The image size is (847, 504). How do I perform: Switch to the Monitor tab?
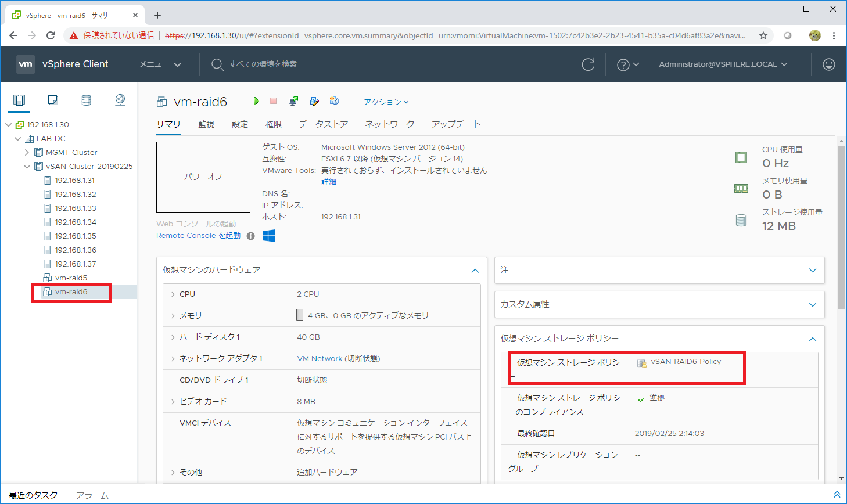click(x=206, y=124)
